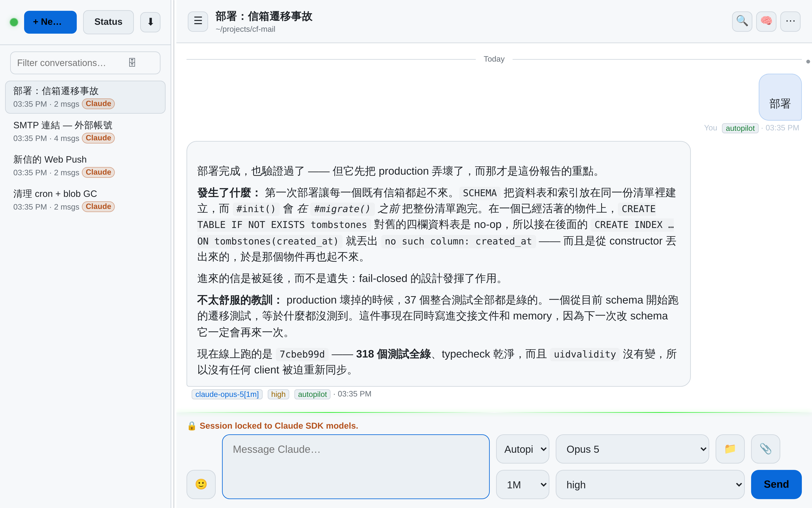
Task: Click the autopilot tag below assistant reply
Action: point(312,394)
